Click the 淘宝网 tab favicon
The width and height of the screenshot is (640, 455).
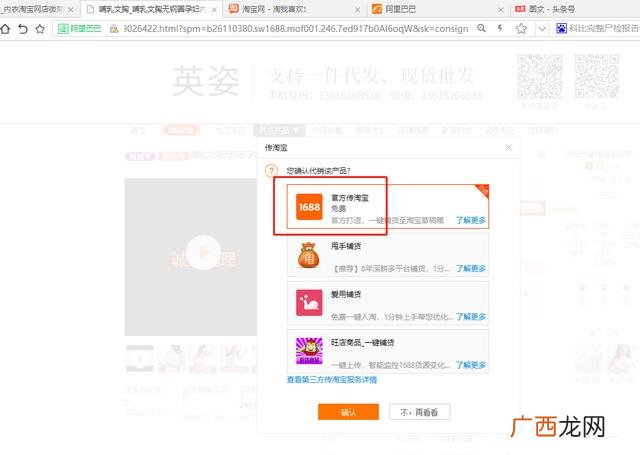[x=233, y=9]
